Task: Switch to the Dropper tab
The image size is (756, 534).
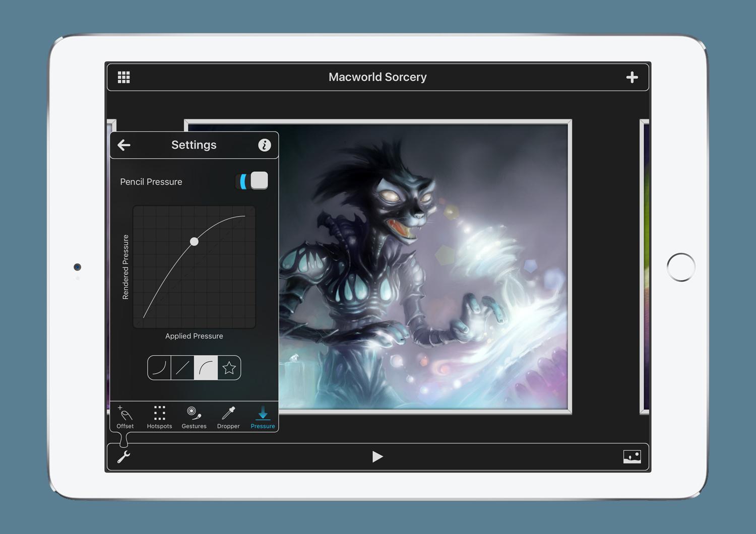Action: click(228, 417)
